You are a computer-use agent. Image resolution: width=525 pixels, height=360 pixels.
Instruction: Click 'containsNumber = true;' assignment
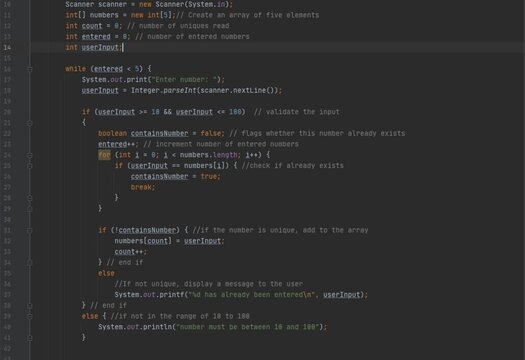176,176
